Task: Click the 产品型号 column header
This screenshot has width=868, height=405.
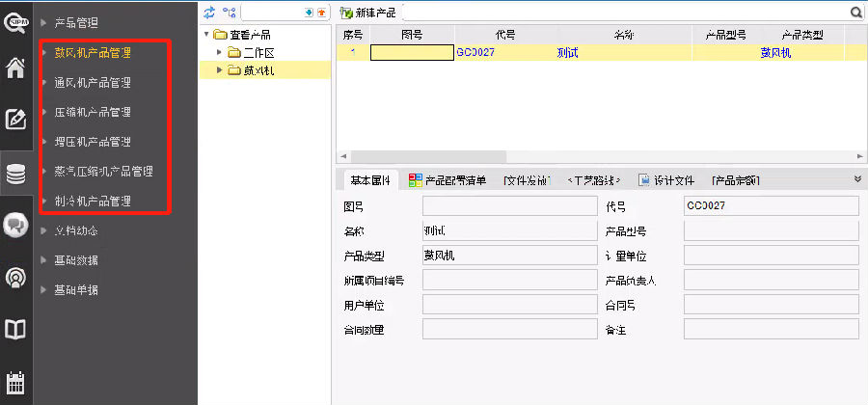Action: point(725,35)
